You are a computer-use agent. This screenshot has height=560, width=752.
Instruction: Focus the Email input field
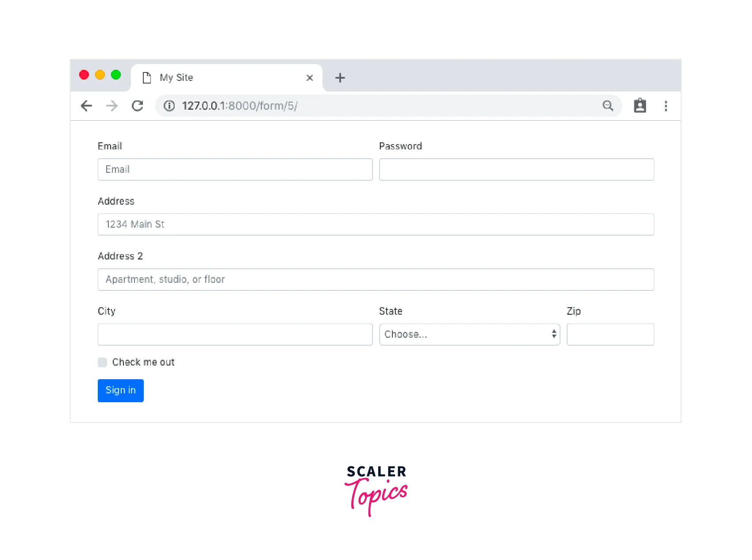coord(235,170)
